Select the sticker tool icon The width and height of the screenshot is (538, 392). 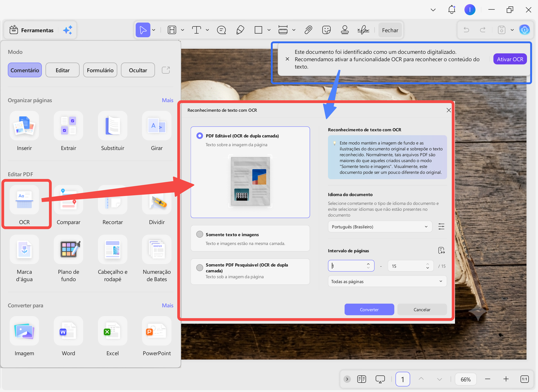[326, 30]
